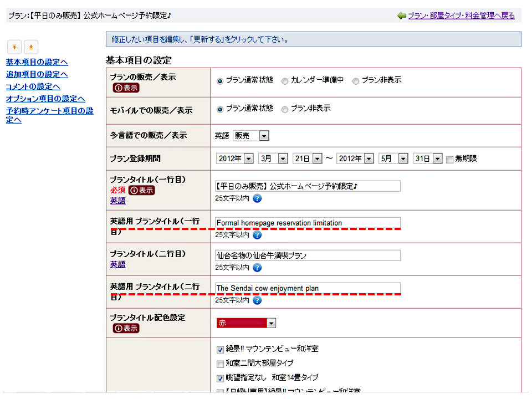This screenshot has height=399, width=532.
Task: Click help icon under first-line plan title field
Action: (x=257, y=198)
